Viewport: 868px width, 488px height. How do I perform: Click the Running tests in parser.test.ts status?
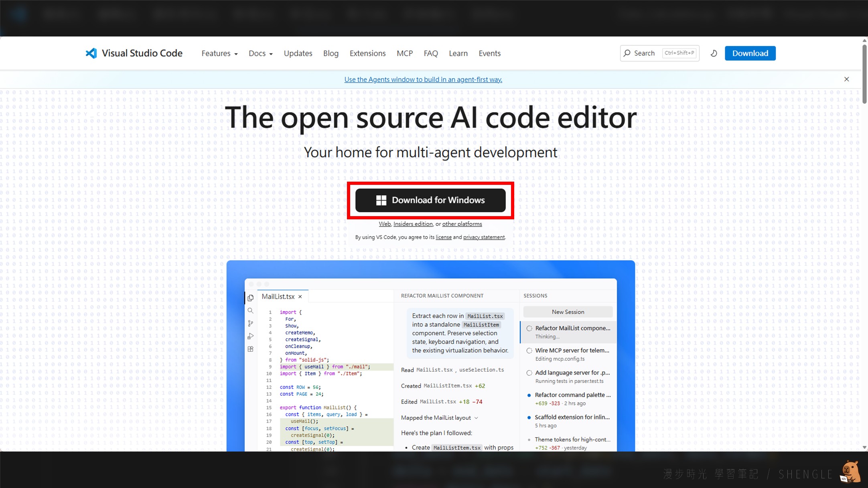click(x=569, y=381)
